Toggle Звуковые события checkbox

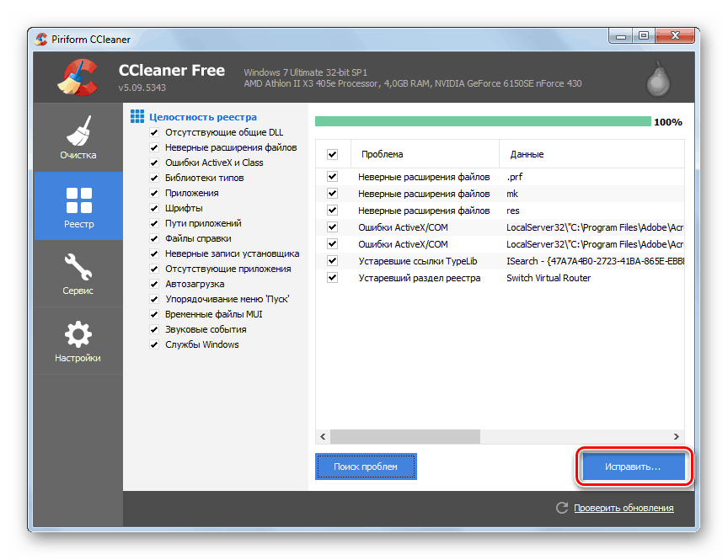[x=154, y=329]
